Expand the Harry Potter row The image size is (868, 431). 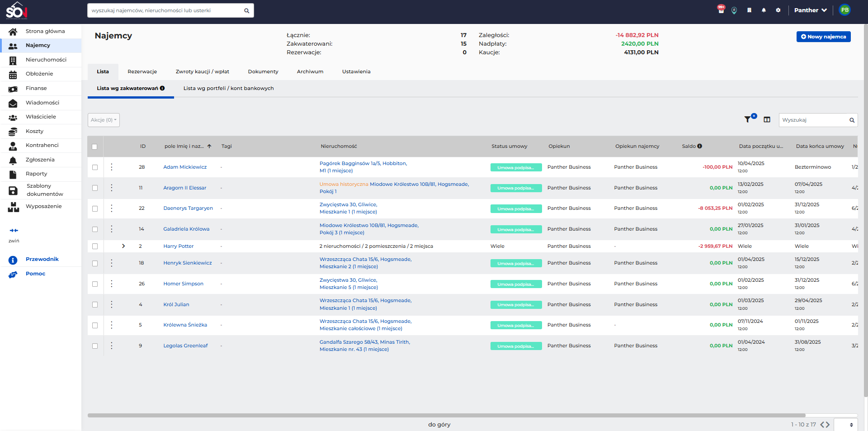[123, 246]
